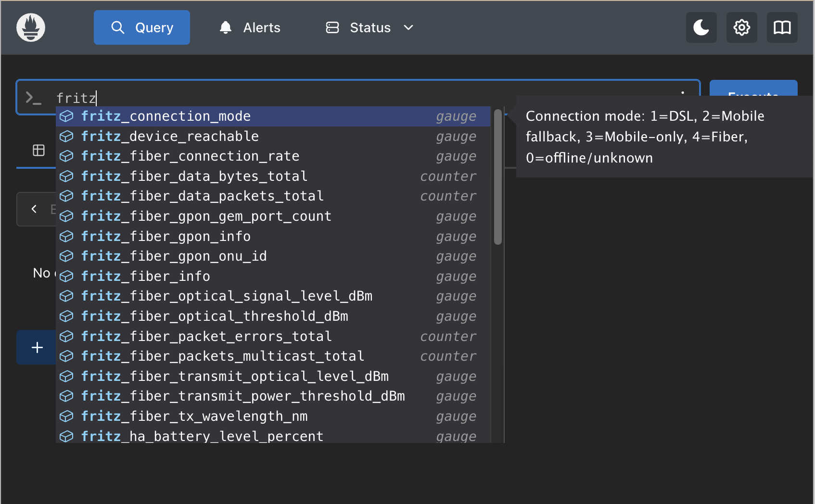815x504 pixels.
Task: Select fritz_fiber_gpon_info suggestion
Action: [273, 237]
